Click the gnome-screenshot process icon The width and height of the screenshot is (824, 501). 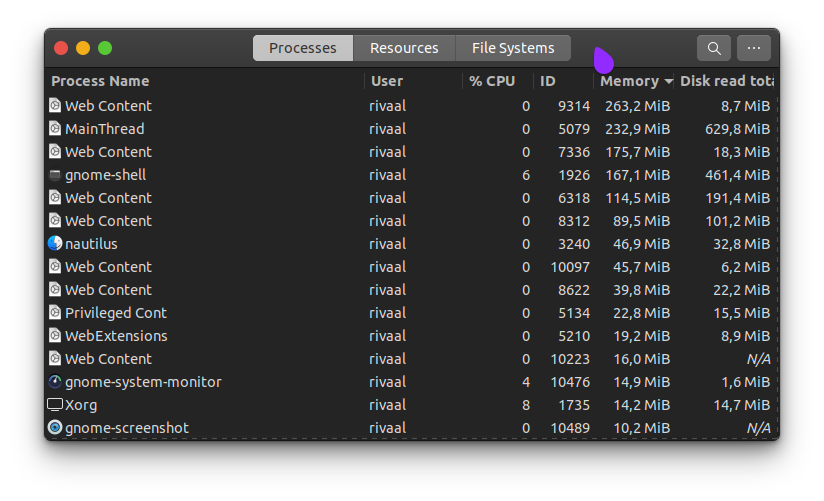click(x=55, y=428)
